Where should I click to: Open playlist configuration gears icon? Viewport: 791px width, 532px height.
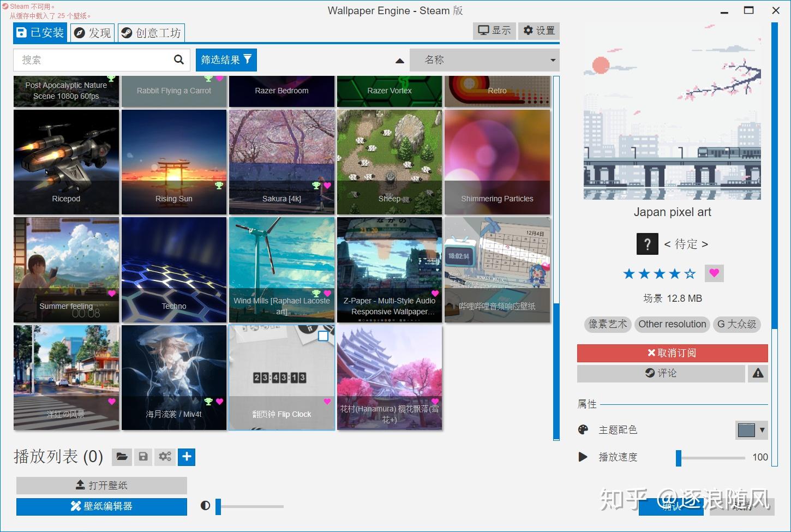pyautogui.click(x=165, y=457)
